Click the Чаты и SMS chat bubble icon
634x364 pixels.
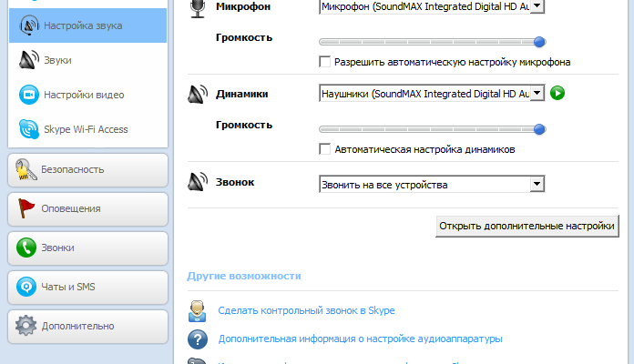coord(26,287)
